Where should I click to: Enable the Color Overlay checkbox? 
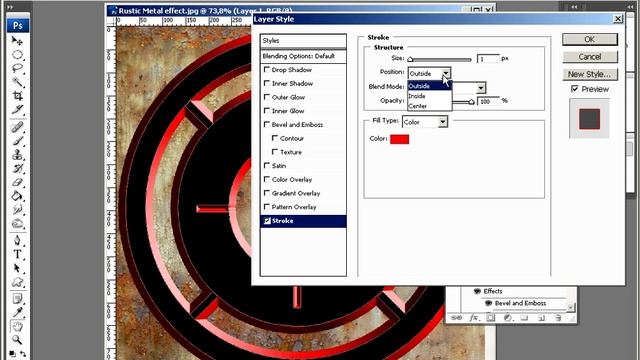[267, 179]
